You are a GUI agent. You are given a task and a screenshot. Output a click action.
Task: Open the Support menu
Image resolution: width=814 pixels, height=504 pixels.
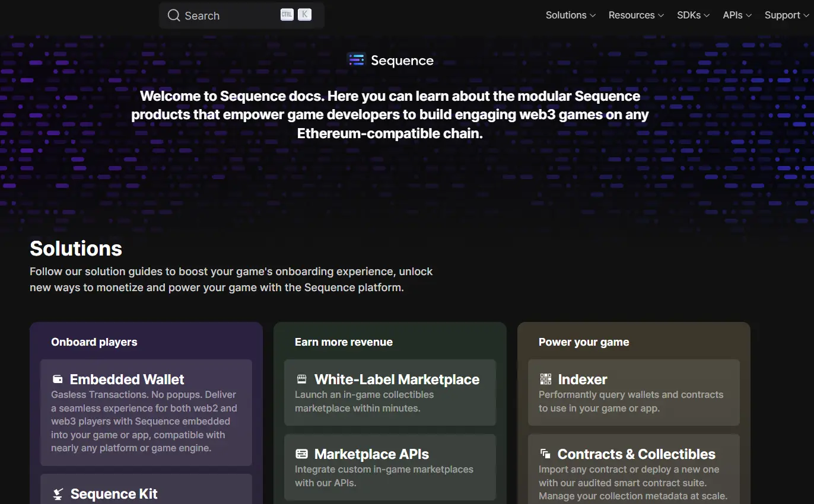point(787,15)
